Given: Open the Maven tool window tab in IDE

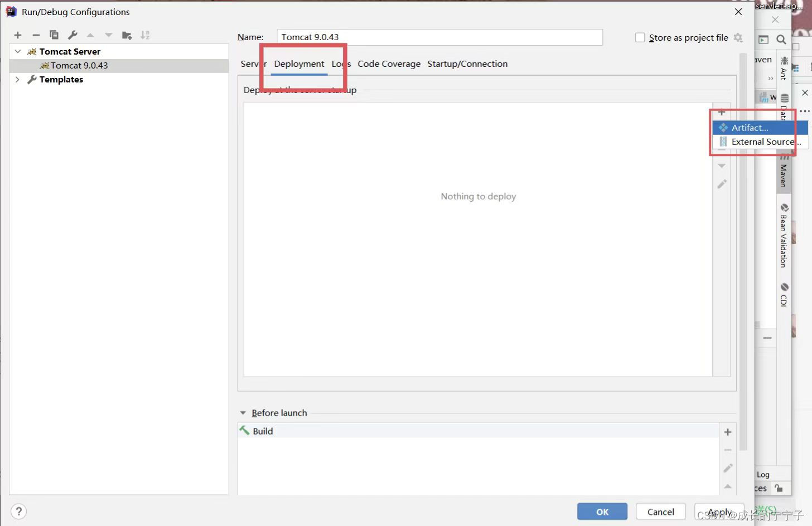Looking at the screenshot, I should (x=784, y=172).
